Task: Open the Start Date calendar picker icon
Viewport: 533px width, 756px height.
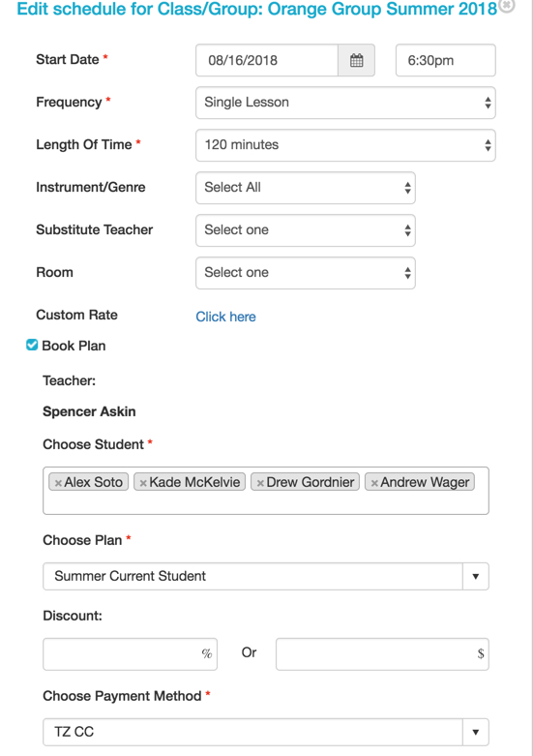Action: point(357,60)
